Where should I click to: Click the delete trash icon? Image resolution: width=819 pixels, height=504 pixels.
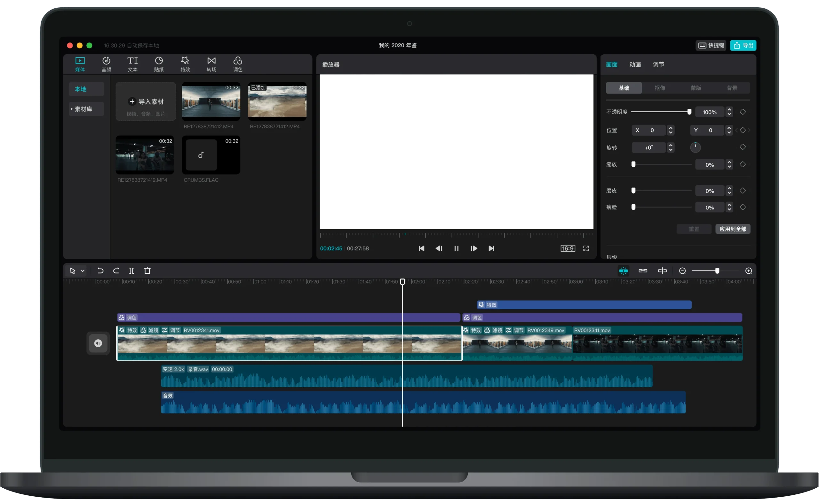[x=147, y=271]
